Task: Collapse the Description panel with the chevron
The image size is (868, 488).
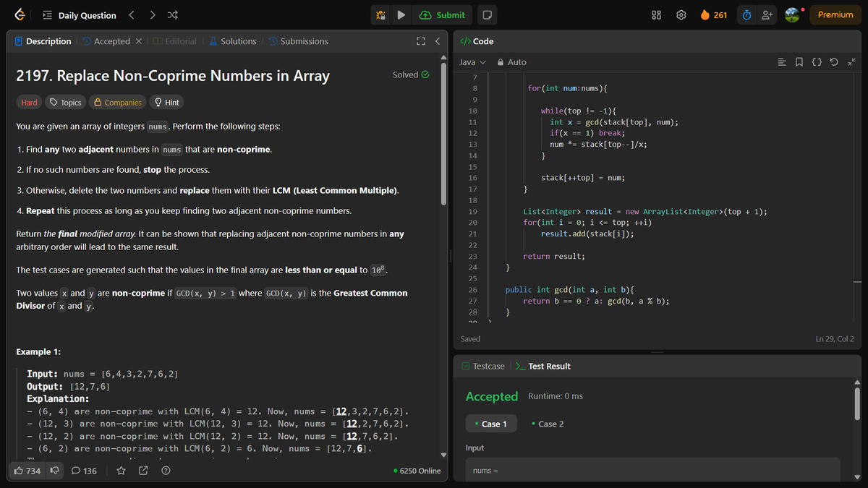Action: tap(438, 41)
